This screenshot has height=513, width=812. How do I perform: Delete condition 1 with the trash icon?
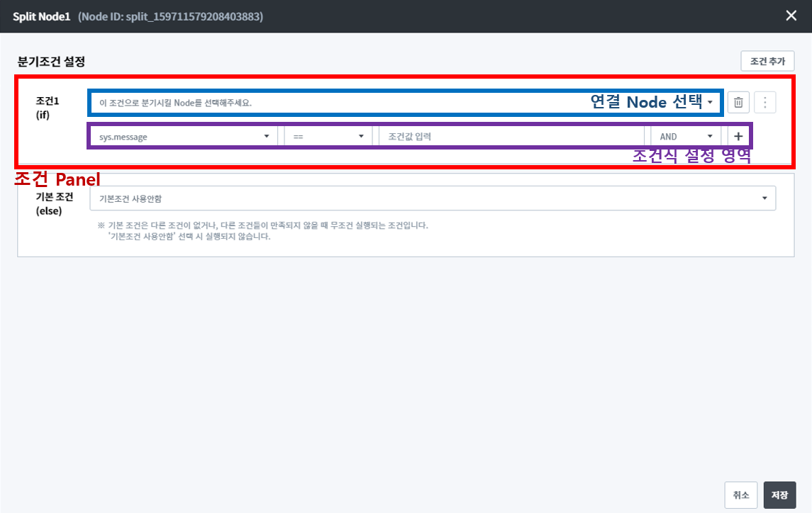pos(738,103)
